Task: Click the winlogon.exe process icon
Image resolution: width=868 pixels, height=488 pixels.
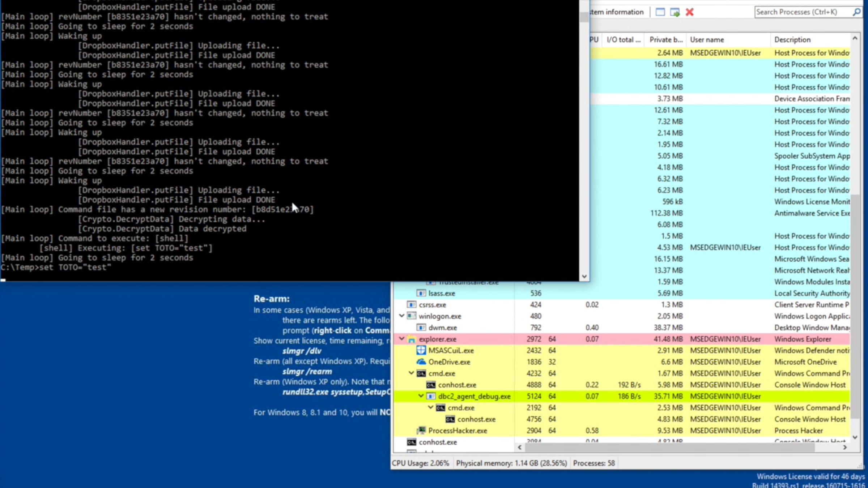Action: tap(412, 316)
